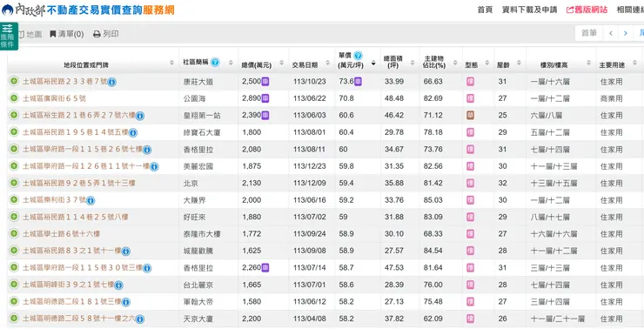644x329 pixels.
Task: Sort by 社區簡稱 column arrows
Action: 231,63
